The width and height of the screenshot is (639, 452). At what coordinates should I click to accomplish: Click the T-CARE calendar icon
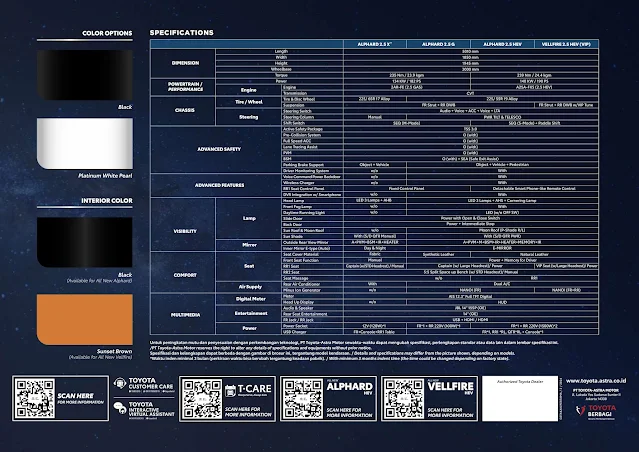(x=230, y=390)
